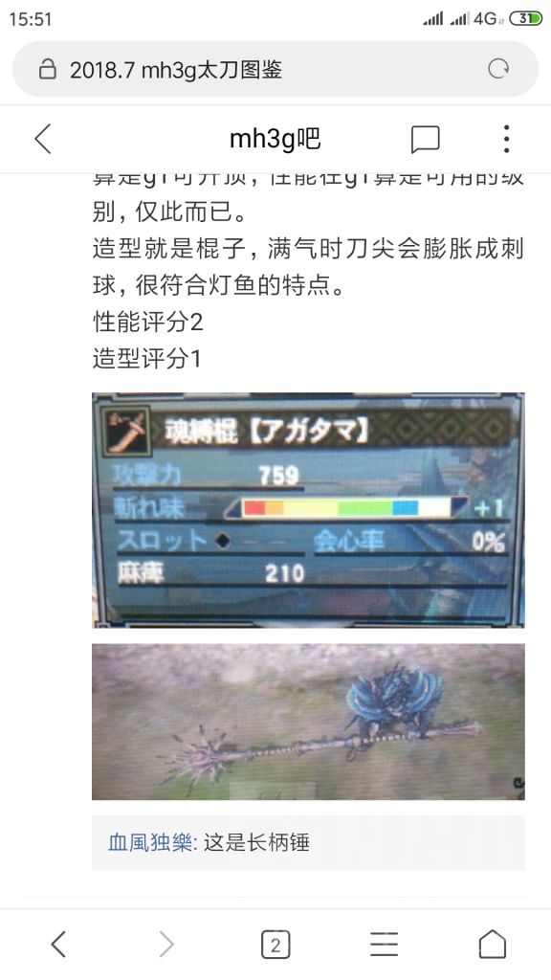Click the address bar text 2018.7 mh3g太刀图鉴
This screenshot has width=551, height=980.
tap(176, 69)
